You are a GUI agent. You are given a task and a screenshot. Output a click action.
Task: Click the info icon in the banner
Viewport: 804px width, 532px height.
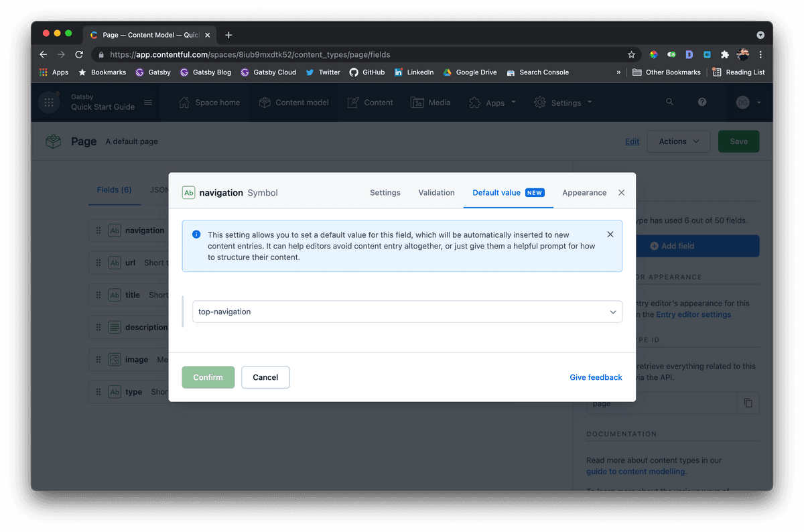click(196, 234)
